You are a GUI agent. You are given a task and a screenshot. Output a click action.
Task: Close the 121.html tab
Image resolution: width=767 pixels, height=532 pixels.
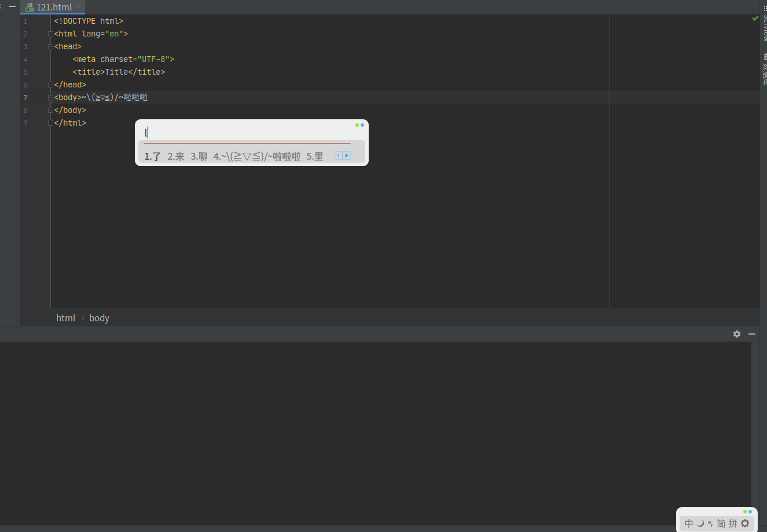click(x=78, y=7)
